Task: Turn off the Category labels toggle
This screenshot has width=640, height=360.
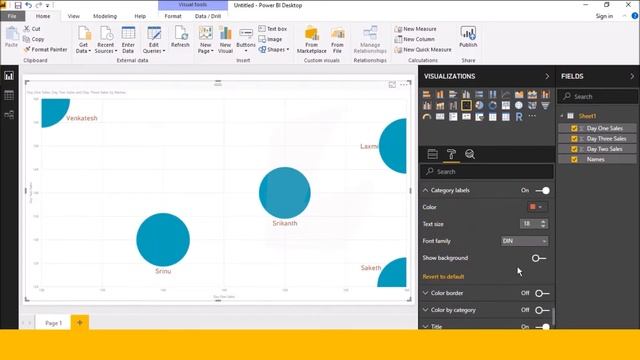Action: point(542,191)
